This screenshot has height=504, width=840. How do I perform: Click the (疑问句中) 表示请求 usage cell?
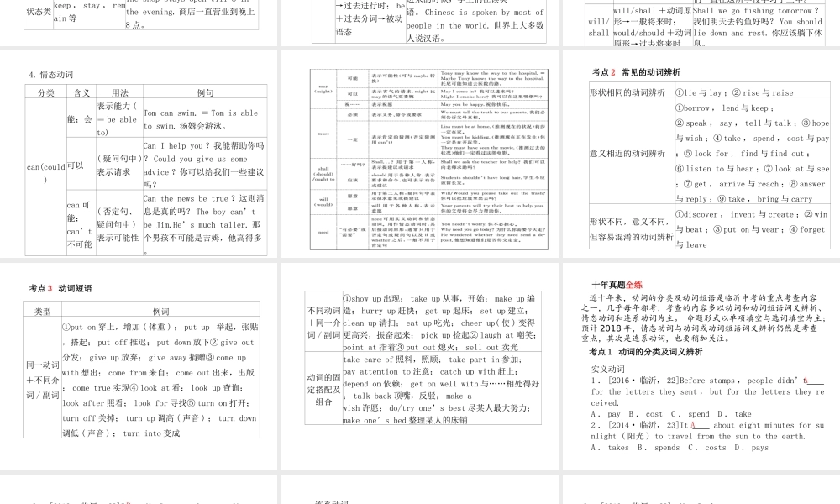click(x=119, y=165)
